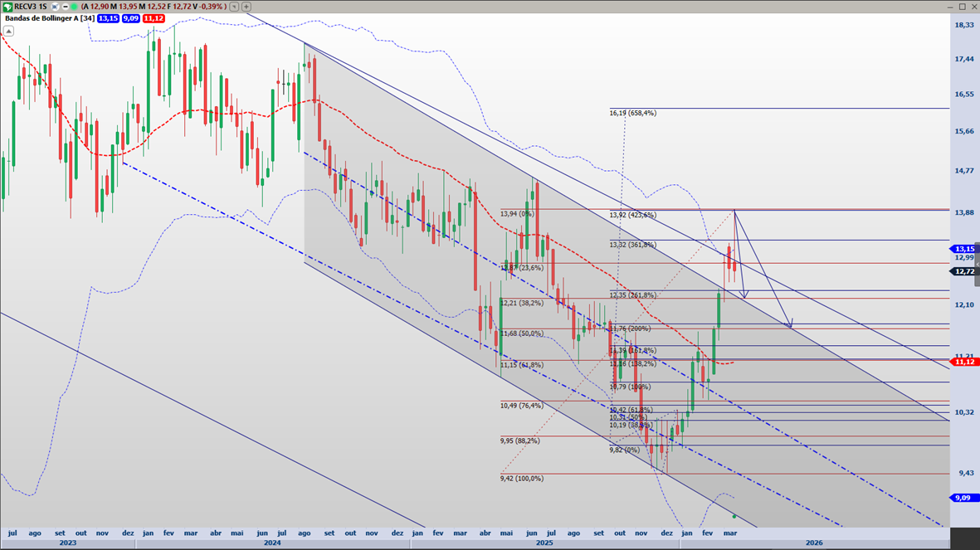Minimize the chart window
The width and height of the screenshot is (980, 550).
pos(952,7)
